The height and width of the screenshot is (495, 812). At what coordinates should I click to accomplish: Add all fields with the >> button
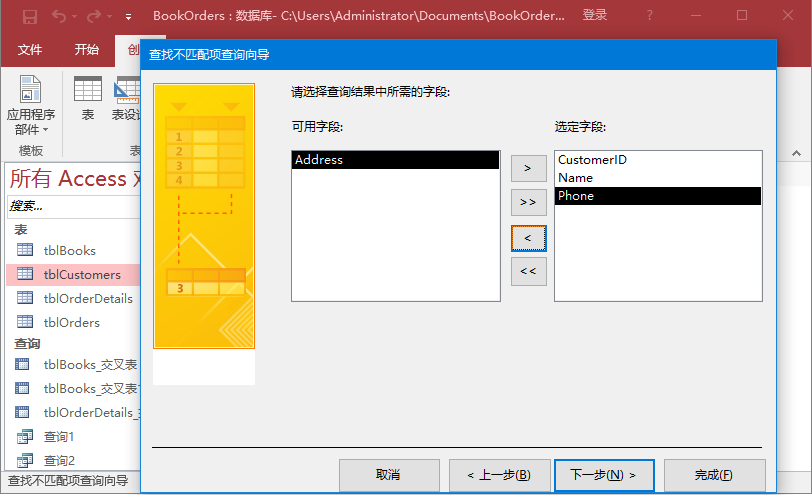528,203
